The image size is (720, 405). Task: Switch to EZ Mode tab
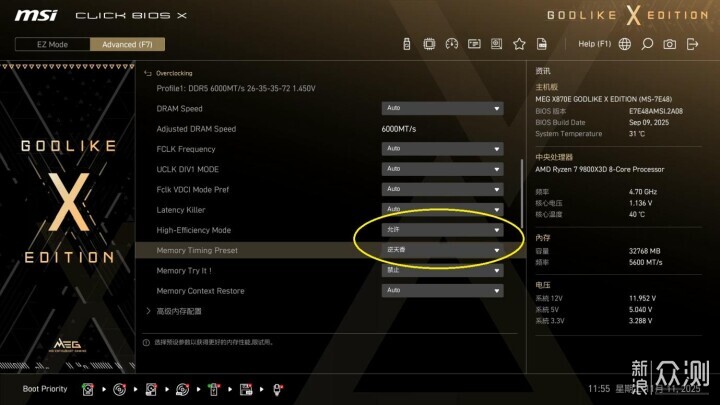(52, 45)
